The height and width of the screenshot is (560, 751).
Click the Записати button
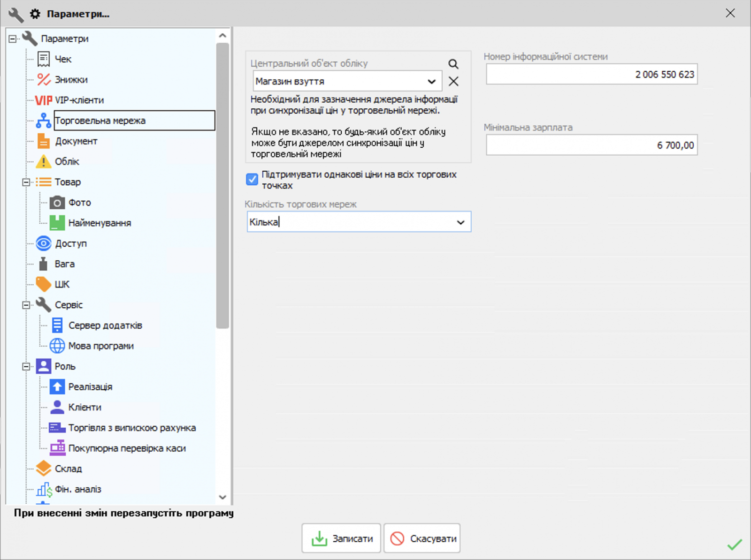341,538
